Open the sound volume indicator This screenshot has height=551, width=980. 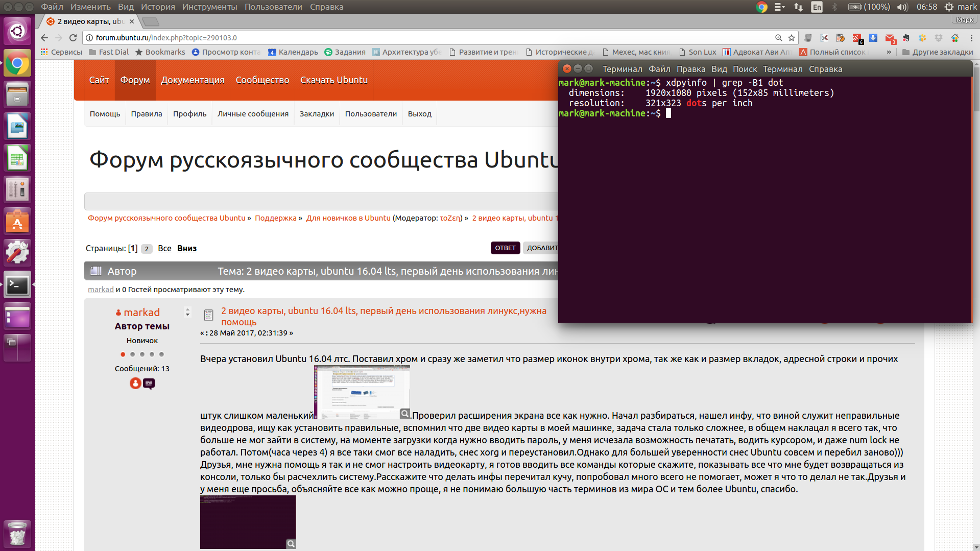coord(902,7)
